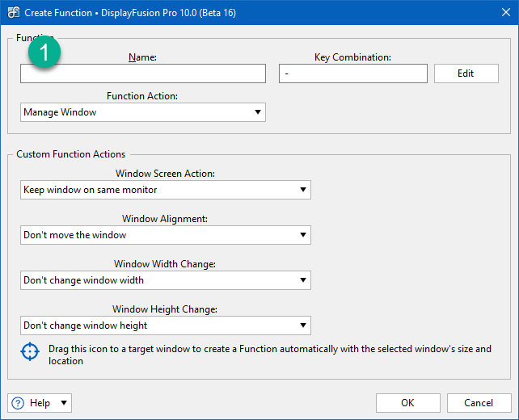Viewport: 519px width, 420px height.
Task: Click the 'Name:' label
Action: pyautogui.click(x=142, y=57)
